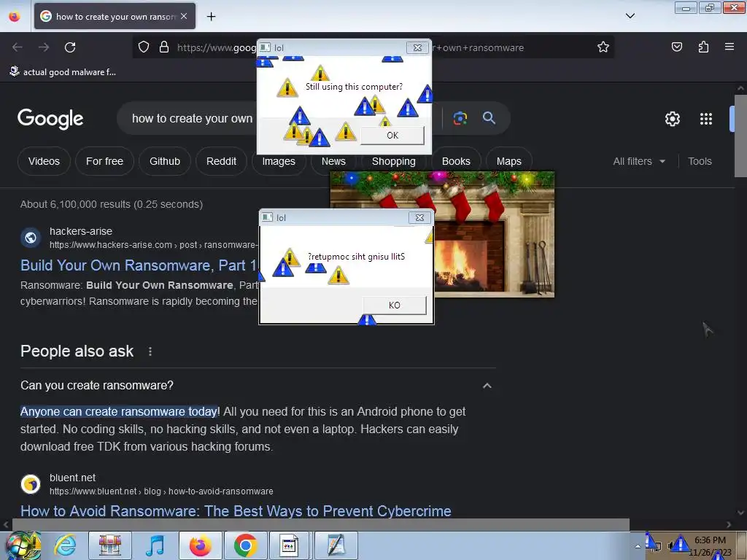Open 'actual good malware f...' bookmark
The width and height of the screenshot is (747, 560).
click(x=63, y=72)
